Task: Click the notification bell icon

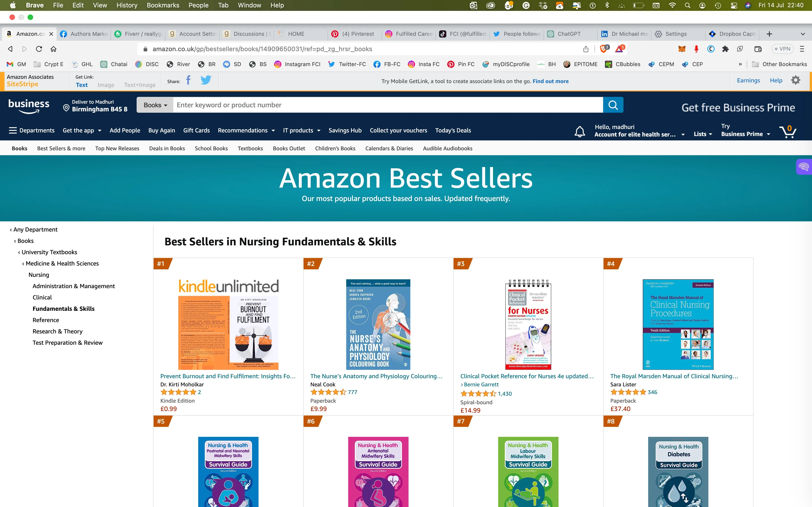Action: 580,132
